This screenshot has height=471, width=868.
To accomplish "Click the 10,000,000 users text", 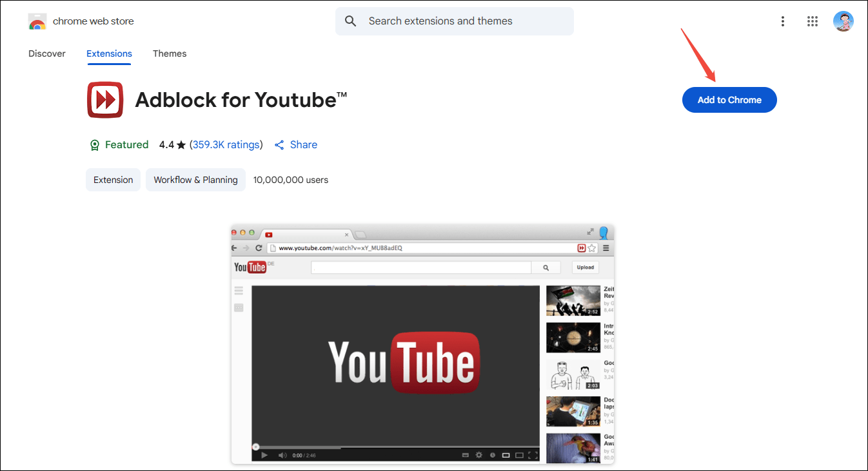I will (291, 180).
